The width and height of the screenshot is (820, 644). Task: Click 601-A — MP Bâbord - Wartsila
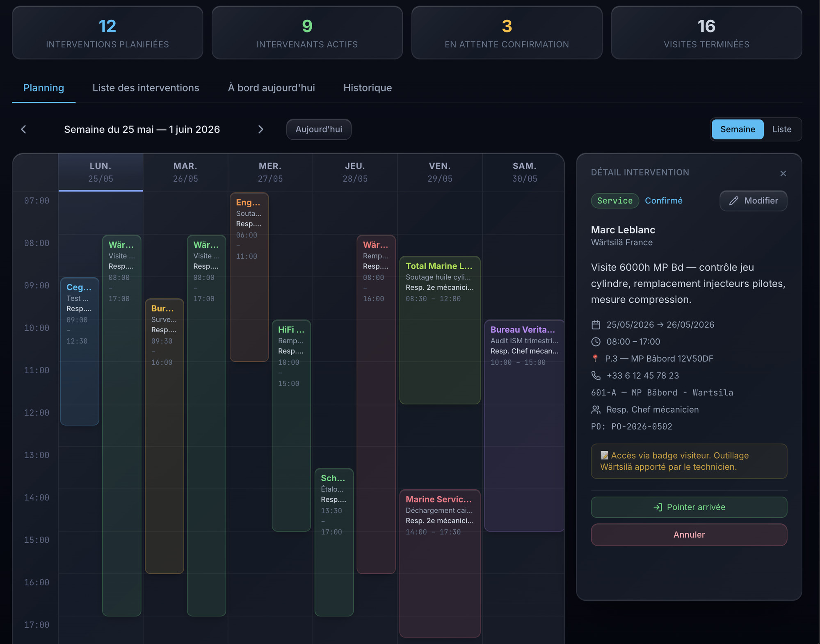coord(662,393)
